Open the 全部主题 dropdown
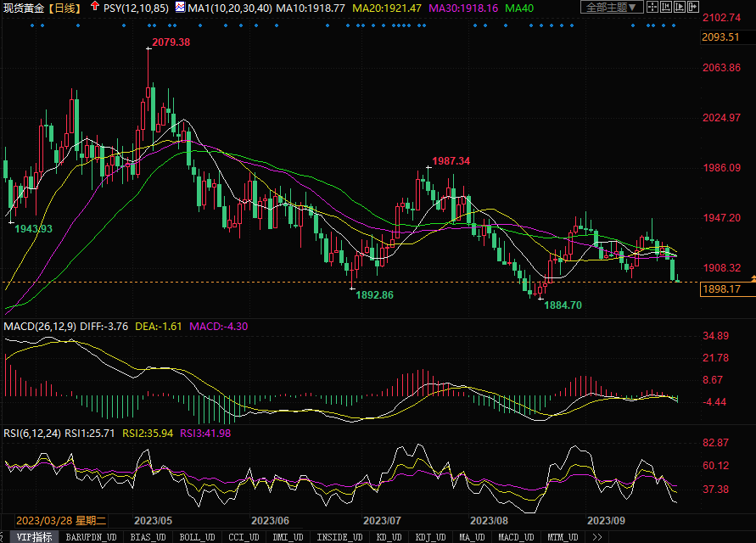This screenshot has width=756, height=543. pos(612,8)
